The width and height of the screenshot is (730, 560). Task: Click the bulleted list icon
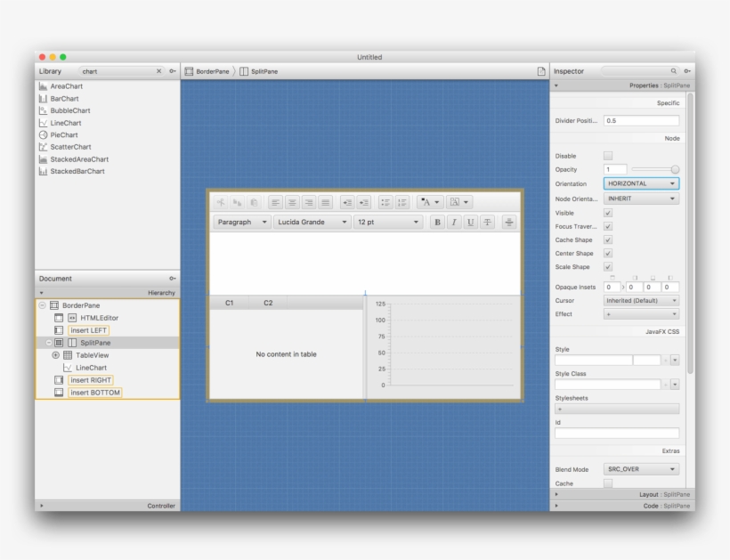click(385, 203)
